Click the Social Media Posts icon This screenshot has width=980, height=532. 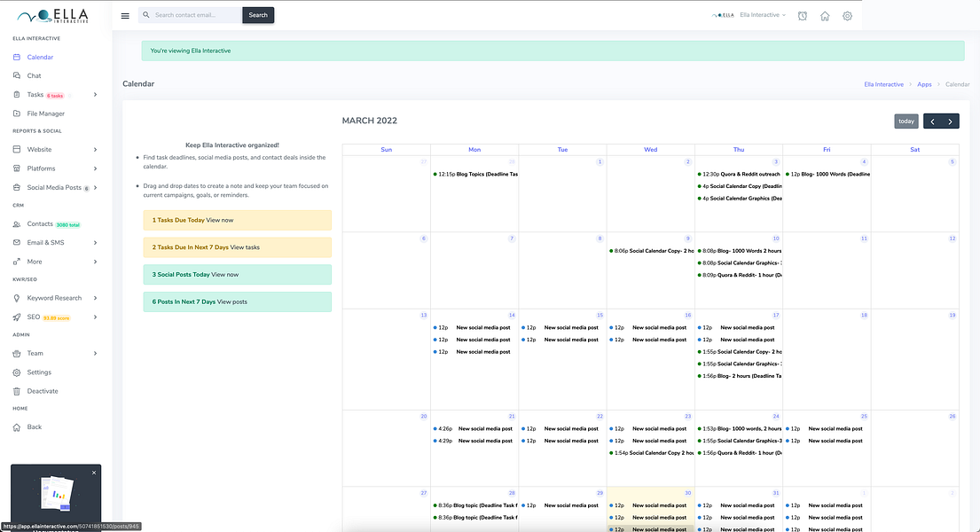pos(17,188)
